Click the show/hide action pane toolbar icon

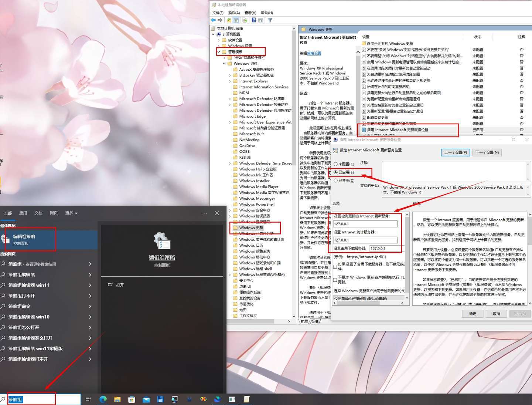(x=261, y=20)
